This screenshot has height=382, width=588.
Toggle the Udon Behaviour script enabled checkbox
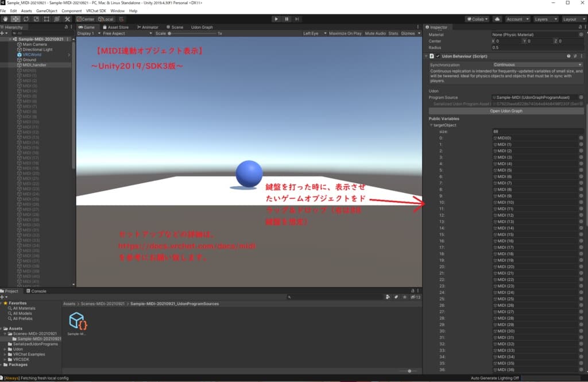tap(438, 56)
